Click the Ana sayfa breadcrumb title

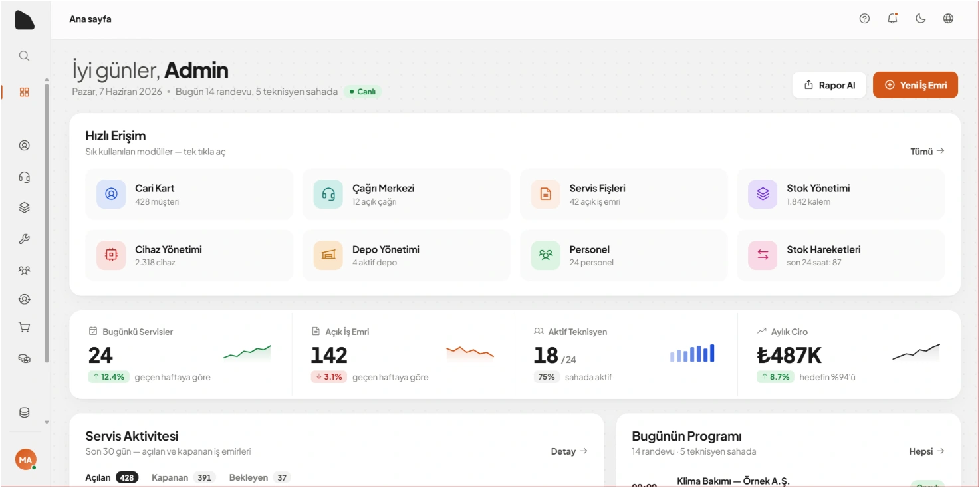tap(90, 19)
